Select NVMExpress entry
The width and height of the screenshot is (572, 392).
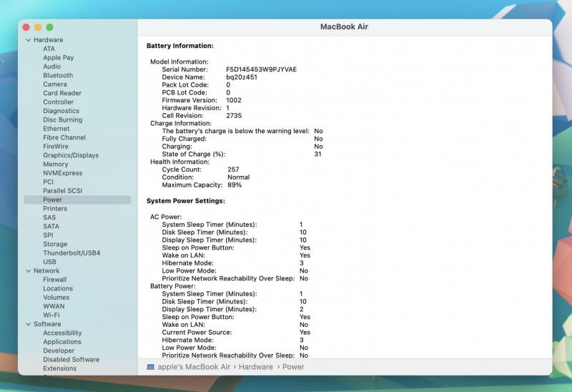62,173
